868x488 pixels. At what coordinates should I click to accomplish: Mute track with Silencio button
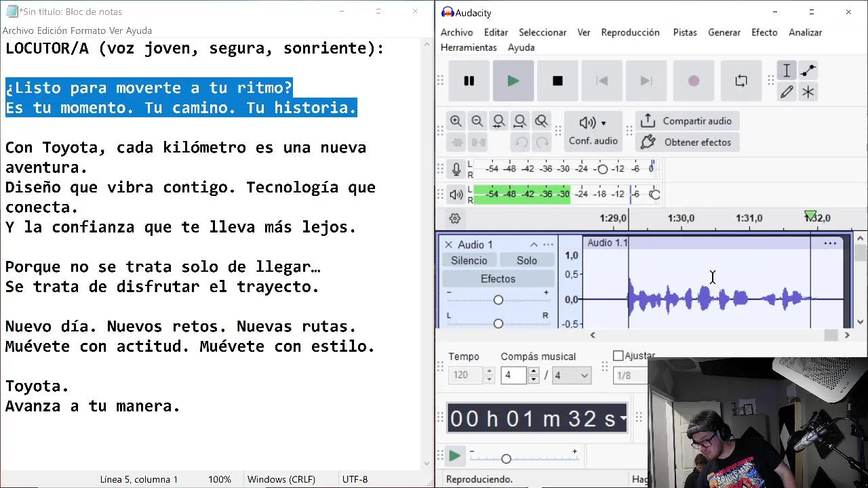coord(469,260)
